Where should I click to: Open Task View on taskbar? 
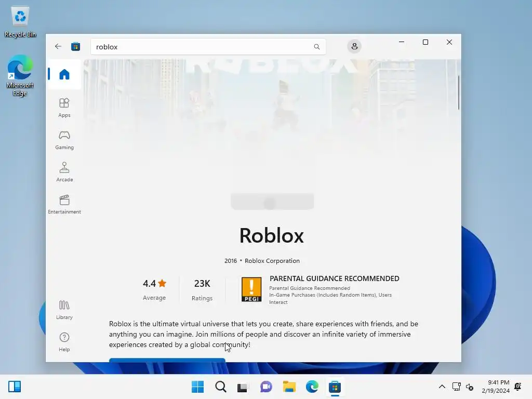click(x=243, y=387)
